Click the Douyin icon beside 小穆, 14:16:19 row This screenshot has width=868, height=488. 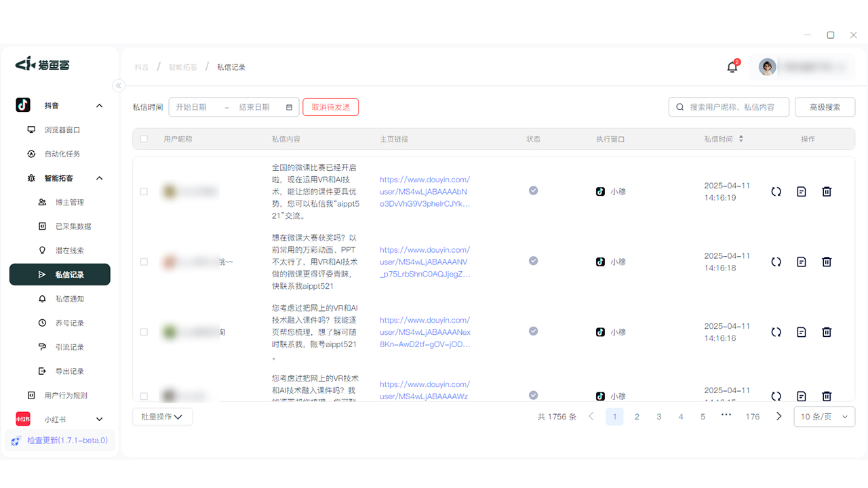[x=600, y=192]
